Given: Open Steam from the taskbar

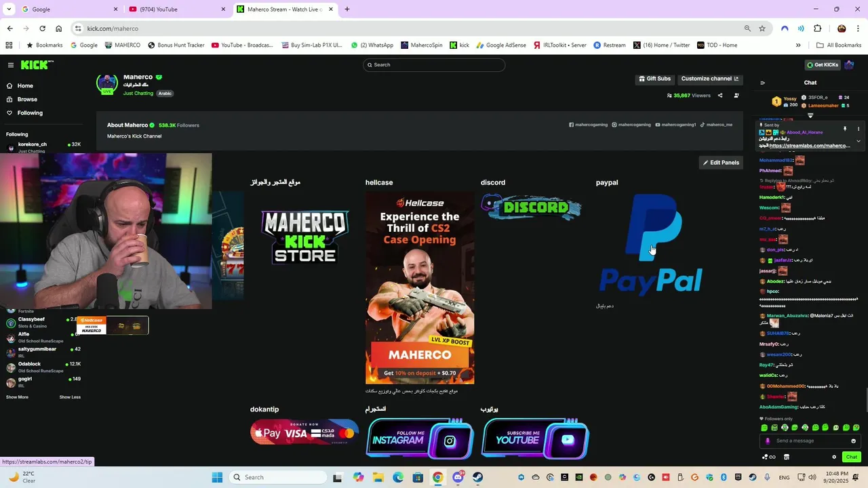Looking at the screenshot, I should 477,477.
